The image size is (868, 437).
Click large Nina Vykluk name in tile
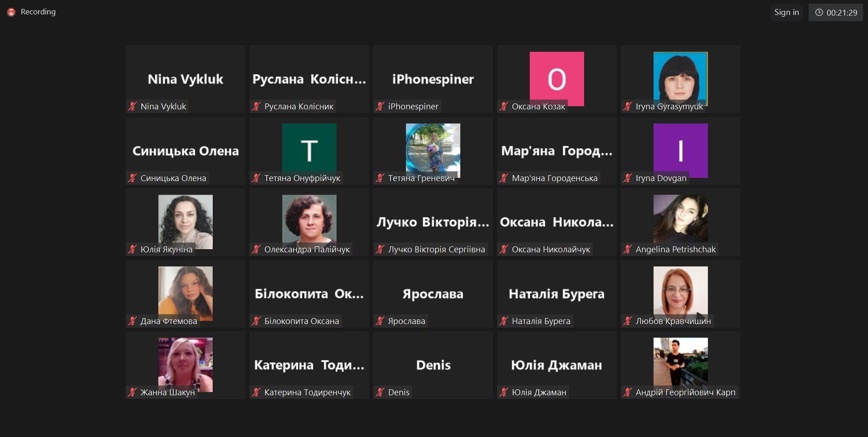185,79
